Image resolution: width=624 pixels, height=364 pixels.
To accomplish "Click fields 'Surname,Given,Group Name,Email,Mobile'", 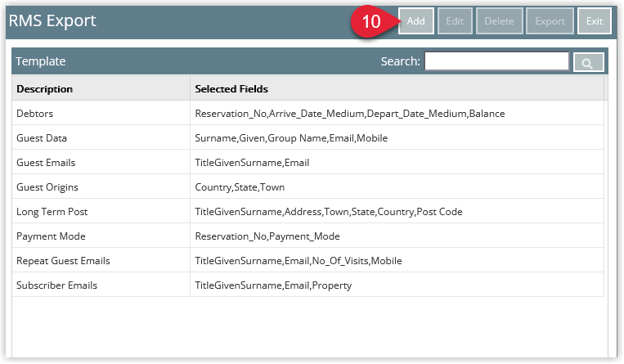I will (291, 138).
